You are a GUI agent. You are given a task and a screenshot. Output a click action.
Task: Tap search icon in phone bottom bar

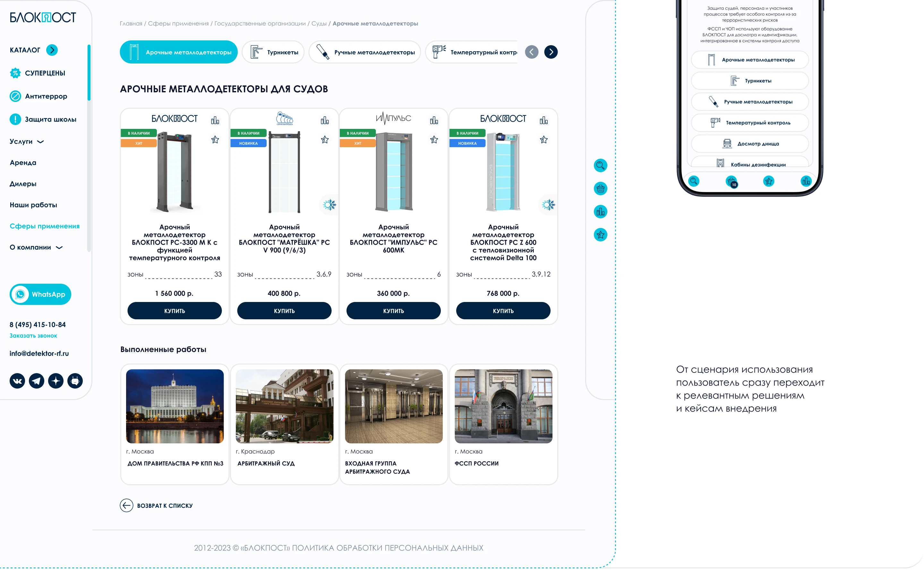[693, 181]
